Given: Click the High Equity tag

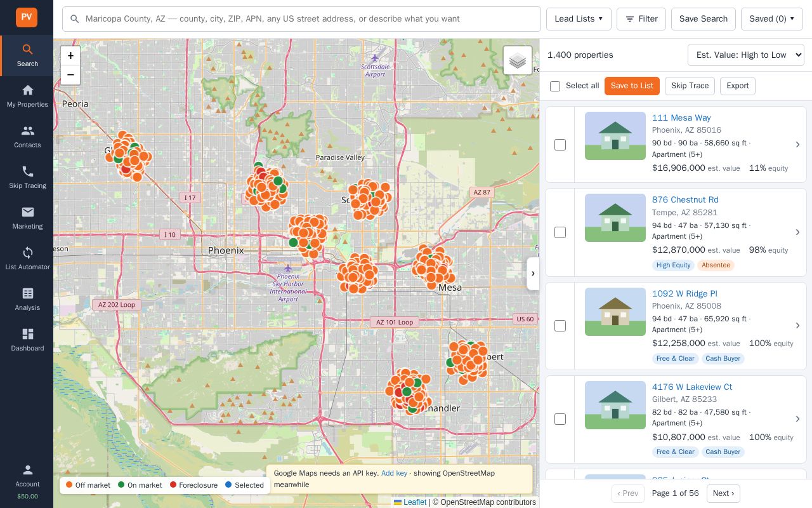Looking at the screenshot, I should click(673, 265).
